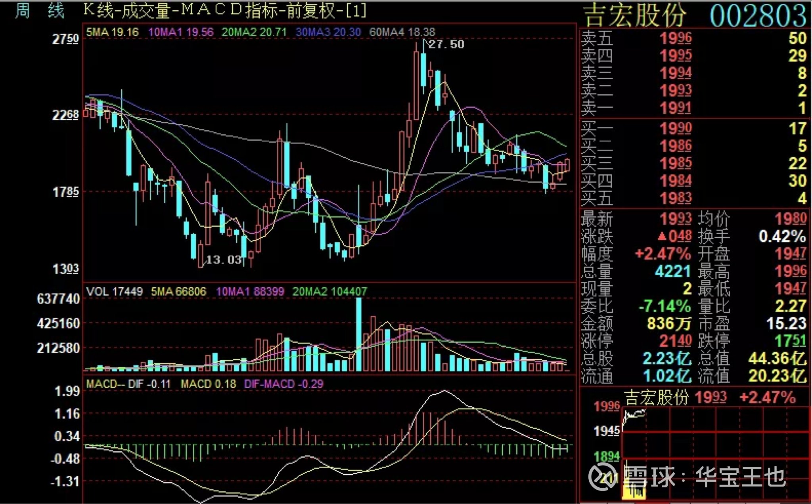The height and width of the screenshot is (504, 812).
Task: Click the DIF-MACD -0.29 label
Action: click(x=283, y=384)
